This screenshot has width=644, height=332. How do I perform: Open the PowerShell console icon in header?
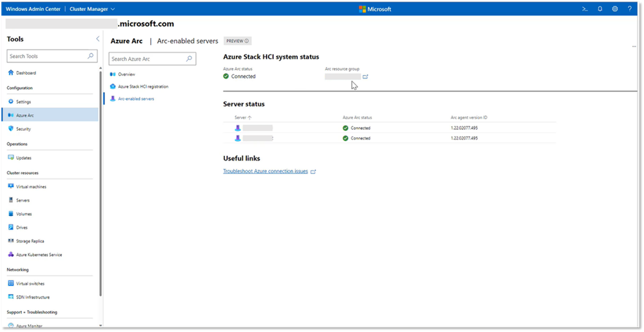click(585, 8)
